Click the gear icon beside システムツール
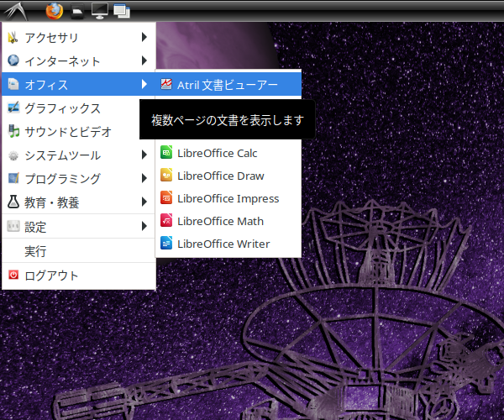Viewport: 504px width, 420px height. pyautogui.click(x=13, y=155)
